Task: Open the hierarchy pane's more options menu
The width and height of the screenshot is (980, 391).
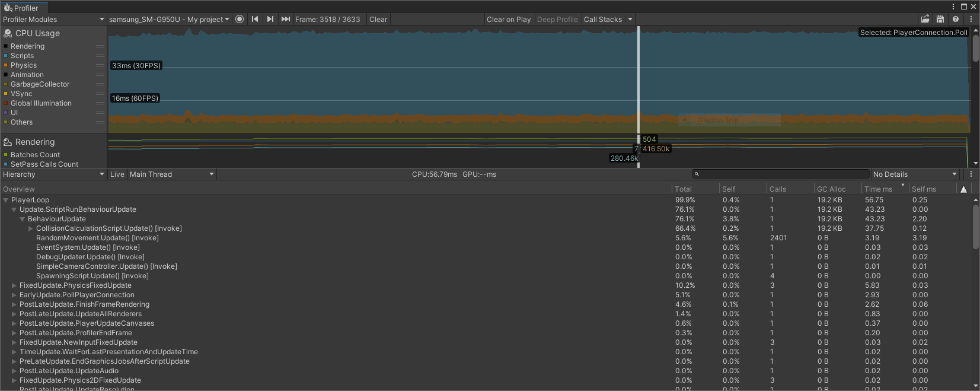Action: click(971, 174)
